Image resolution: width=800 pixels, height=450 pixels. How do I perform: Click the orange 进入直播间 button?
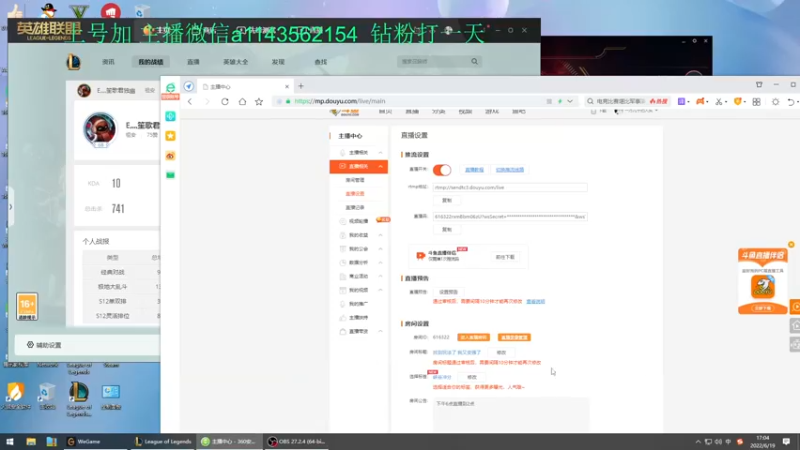(x=473, y=338)
